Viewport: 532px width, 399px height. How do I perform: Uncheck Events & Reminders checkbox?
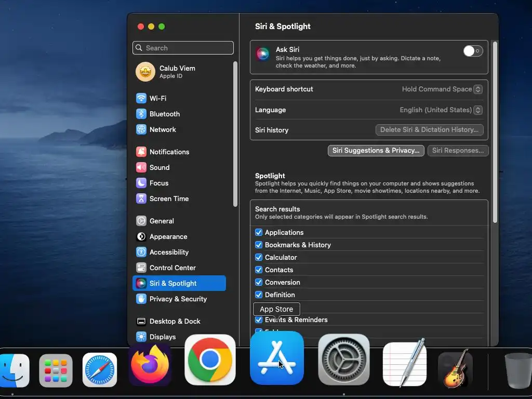pyautogui.click(x=259, y=320)
